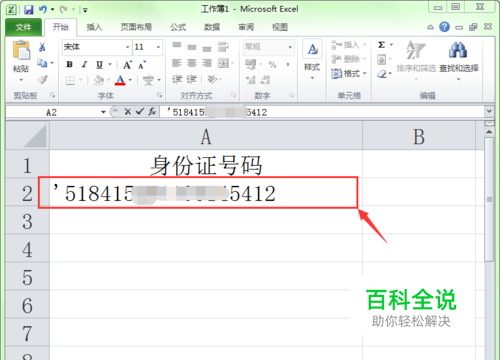Confirm entry with formula bar checkmark

(x=140, y=112)
